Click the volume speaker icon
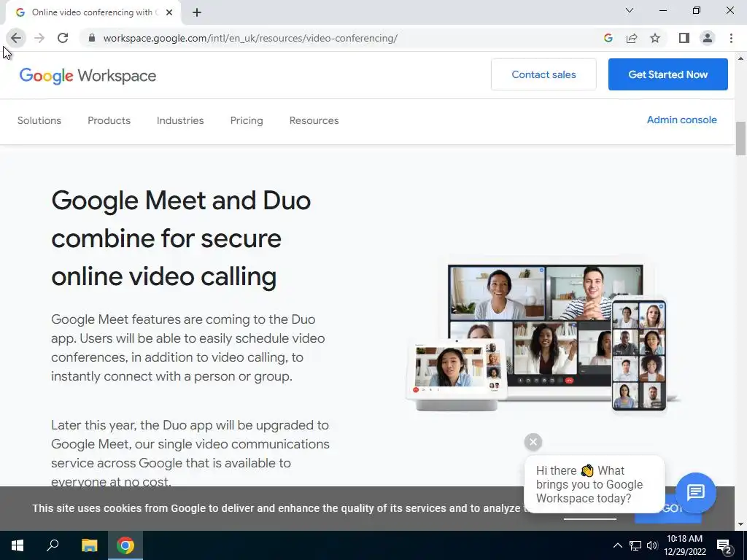This screenshot has height=560, width=747. click(652, 545)
